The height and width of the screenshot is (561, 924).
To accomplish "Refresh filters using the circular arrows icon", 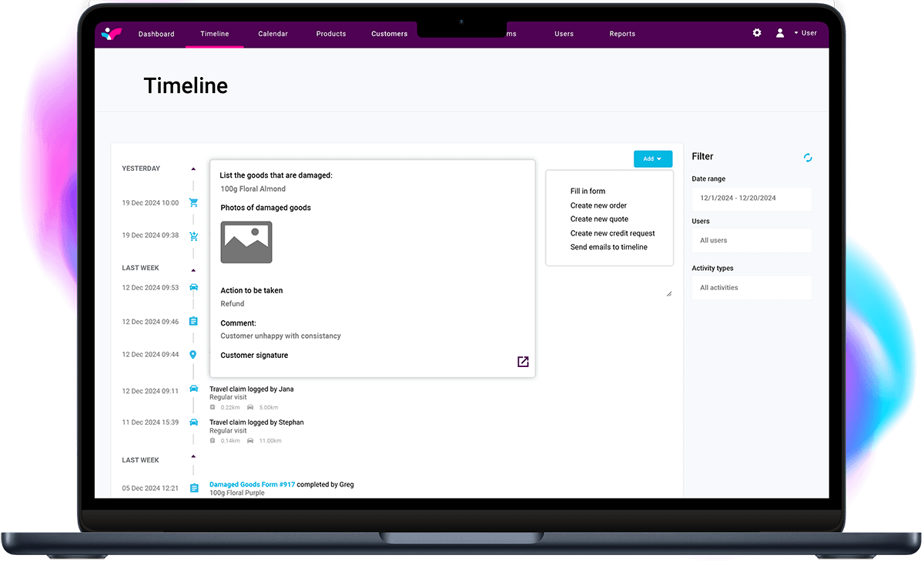I will click(807, 157).
